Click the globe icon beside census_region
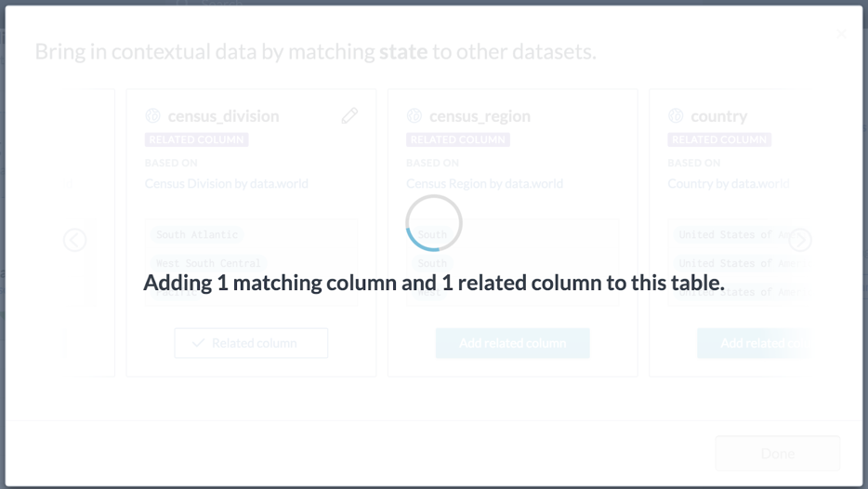This screenshot has height=489, width=868. pos(414,116)
